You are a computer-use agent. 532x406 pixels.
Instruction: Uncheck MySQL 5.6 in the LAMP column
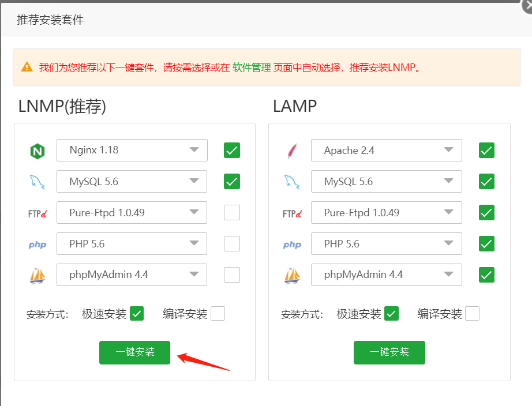(486, 181)
